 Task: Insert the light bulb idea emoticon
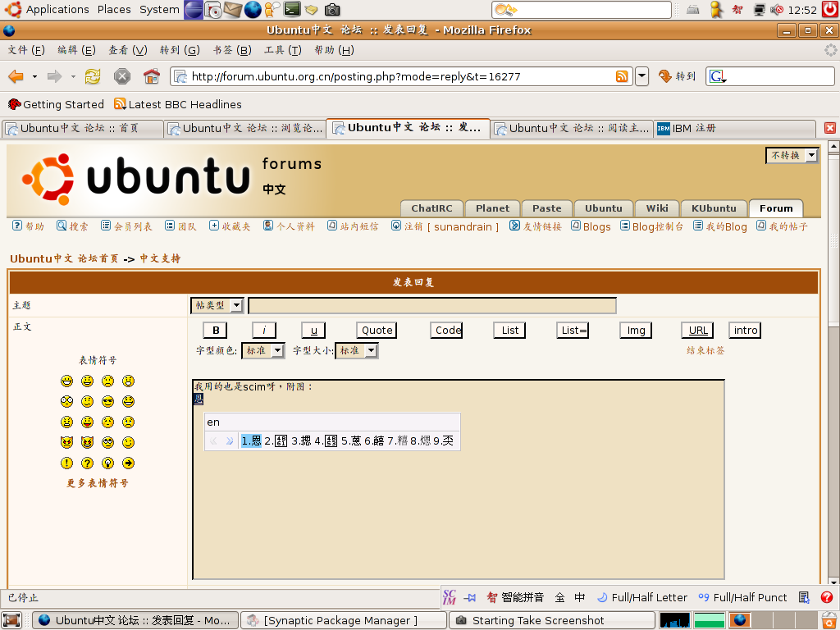(x=107, y=463)
